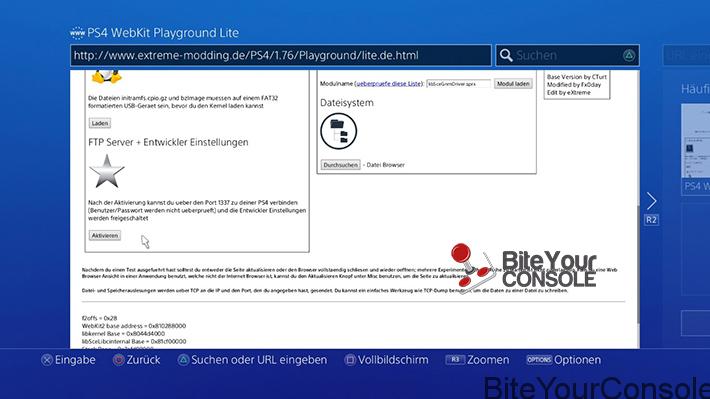Click the silver star FTP Server icon

pos(106,171)
